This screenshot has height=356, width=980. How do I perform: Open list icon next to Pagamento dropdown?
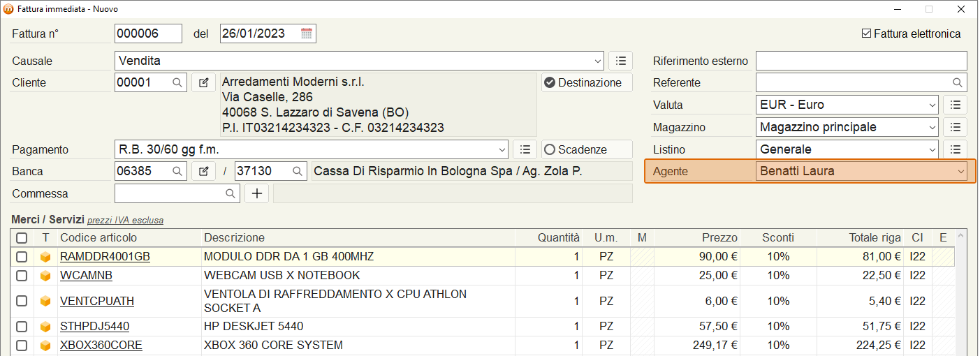coord(525,149)
